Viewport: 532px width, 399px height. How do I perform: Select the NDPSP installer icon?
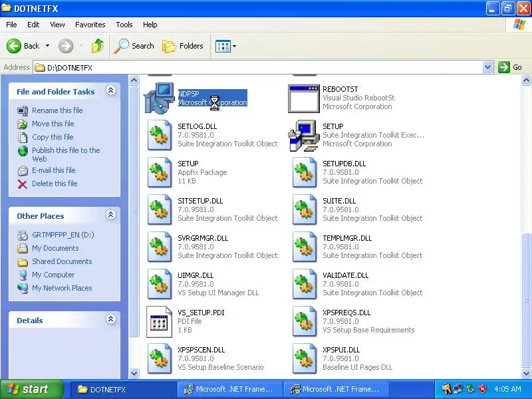(x=159, y=98)
